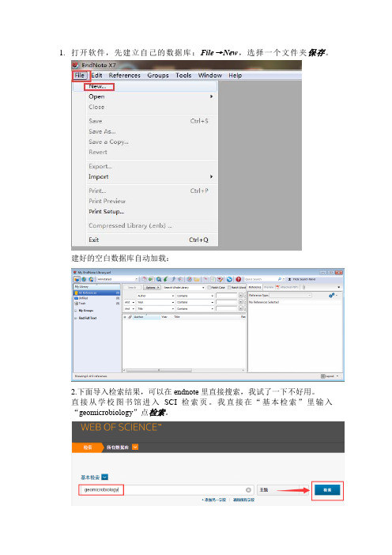Click Hide Search Panel button
Image resolution: width=392 pixels, height=555 pixels.
click(301, 279)
